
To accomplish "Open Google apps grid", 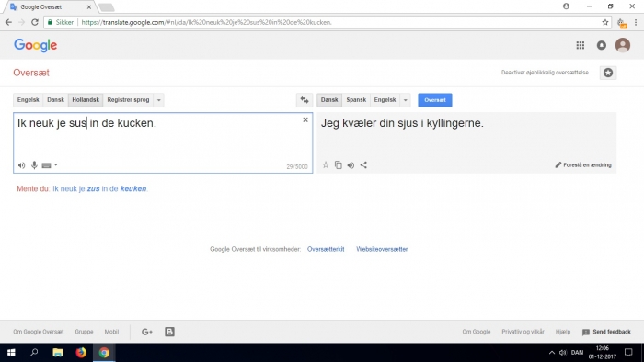I will [580, 45].
